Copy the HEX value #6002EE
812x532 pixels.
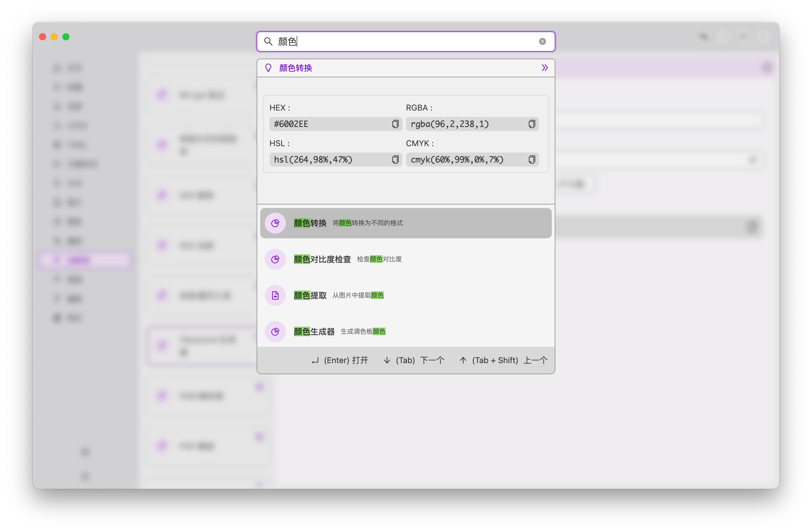tap(395, 124)
